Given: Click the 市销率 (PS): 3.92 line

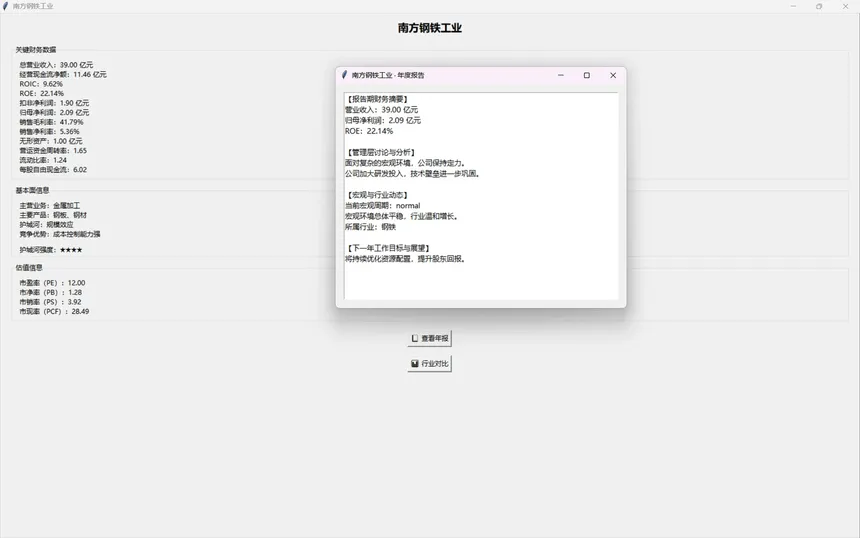Looking at the screenshot, I should pyautogui.click(x=50, y=302).
